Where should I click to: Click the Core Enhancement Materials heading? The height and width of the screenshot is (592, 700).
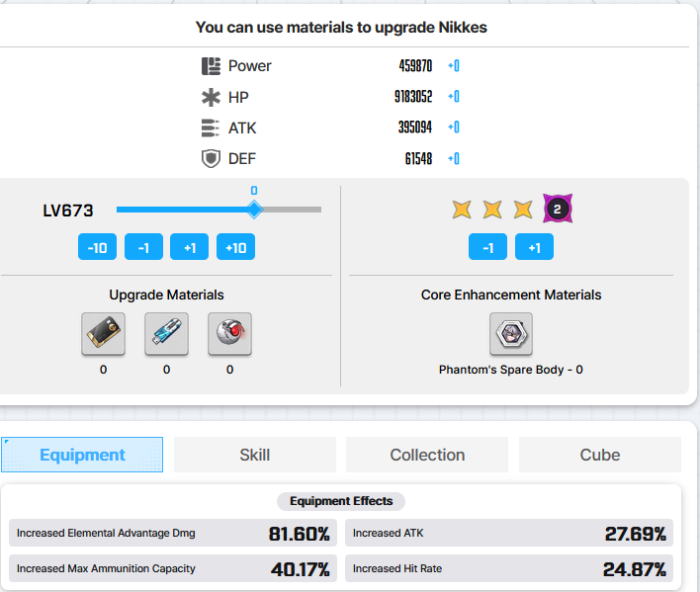(x=511, y=295)
